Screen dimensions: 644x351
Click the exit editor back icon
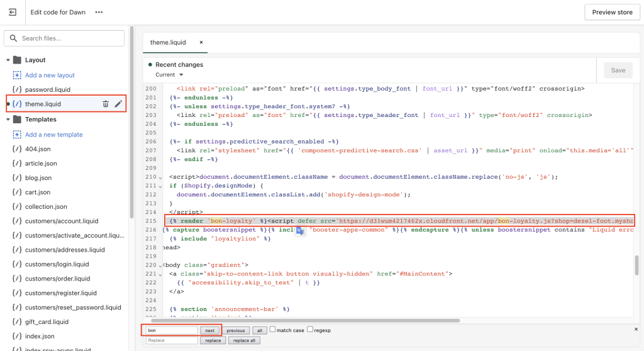13,13
